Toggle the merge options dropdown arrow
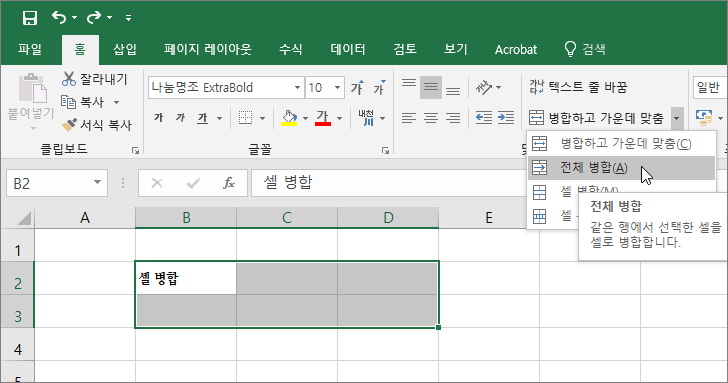This screenshot has width=728, height=383. 676,118
